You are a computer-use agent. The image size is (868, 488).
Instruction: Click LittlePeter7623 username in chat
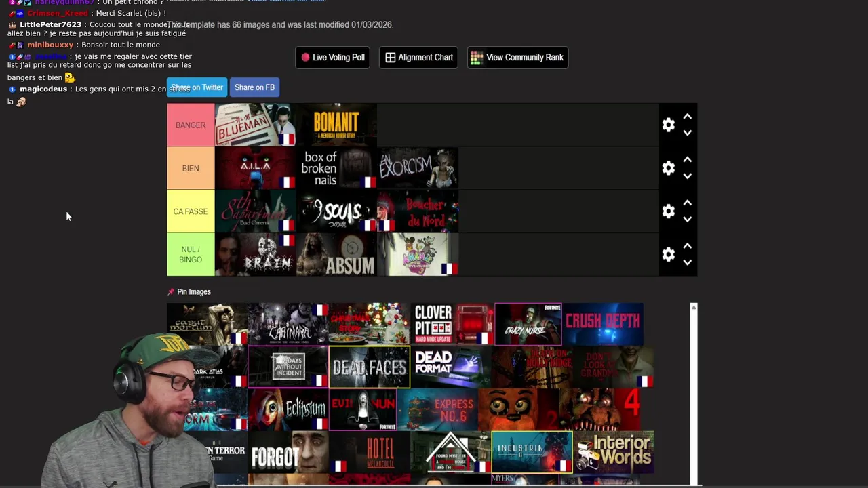[50, 24]
